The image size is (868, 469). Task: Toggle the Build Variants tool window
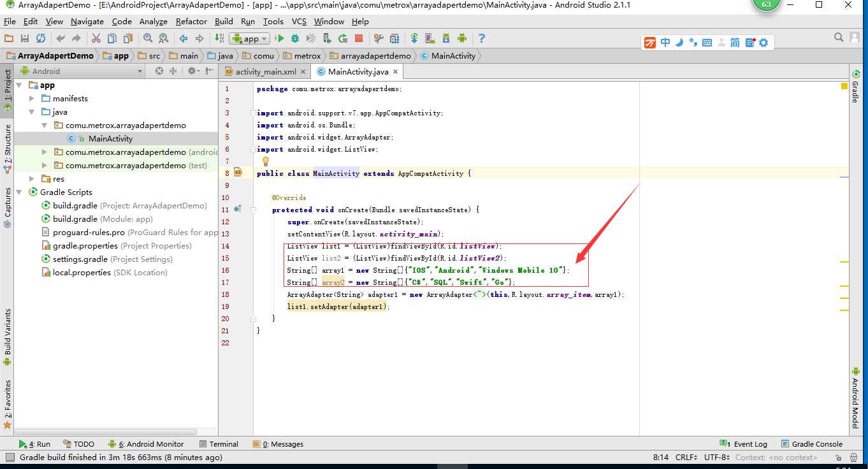coord(8,336)
